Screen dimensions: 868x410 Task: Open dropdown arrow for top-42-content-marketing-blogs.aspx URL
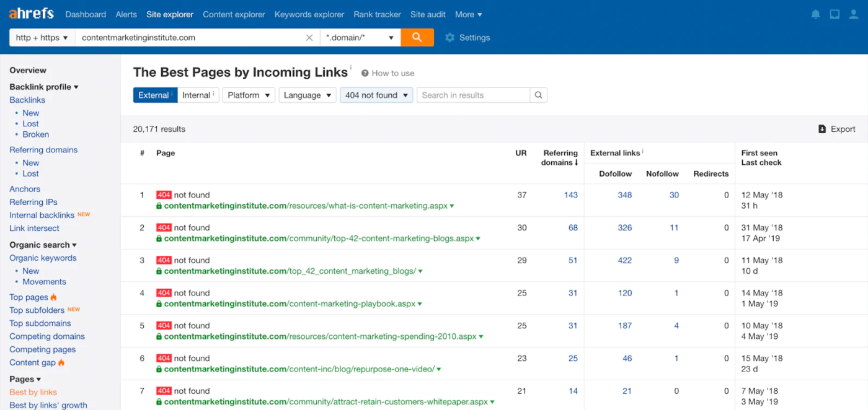click(478, 239)
